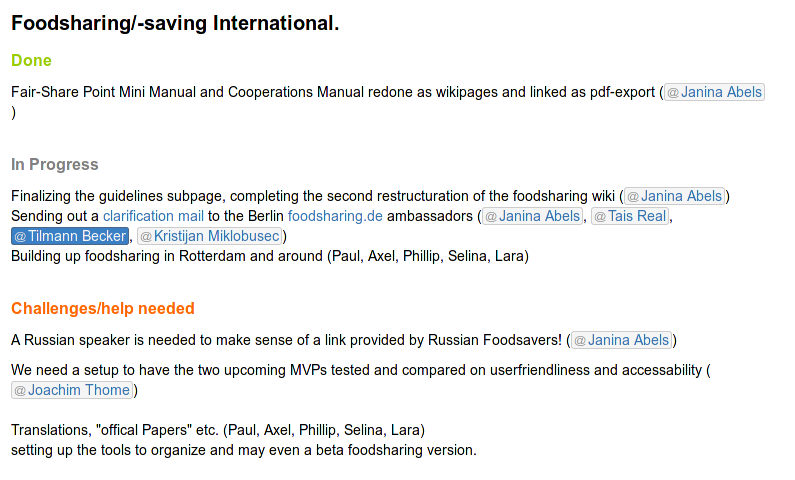Screen dimensions: 795x480
Task: Click the Done heading
Action: point(31,60)
